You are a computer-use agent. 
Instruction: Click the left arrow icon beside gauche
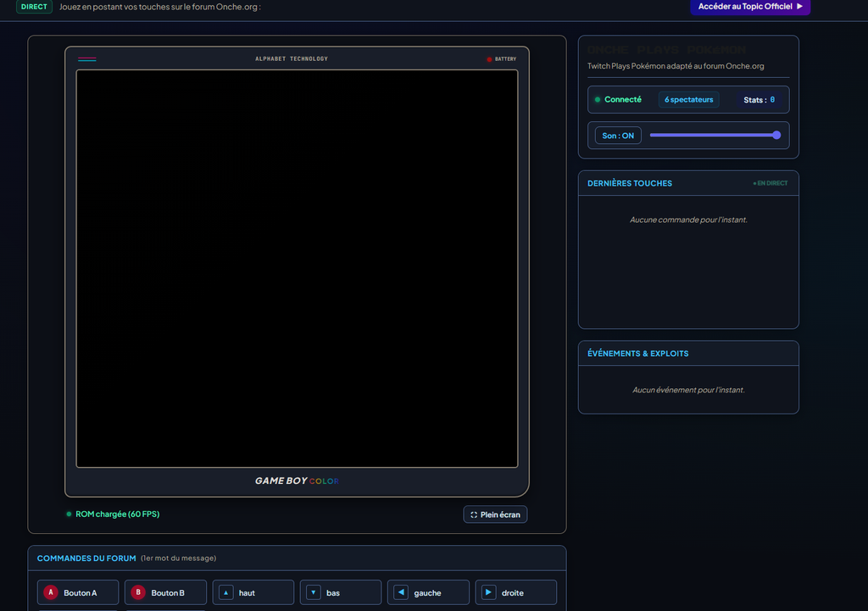(401, 592)
